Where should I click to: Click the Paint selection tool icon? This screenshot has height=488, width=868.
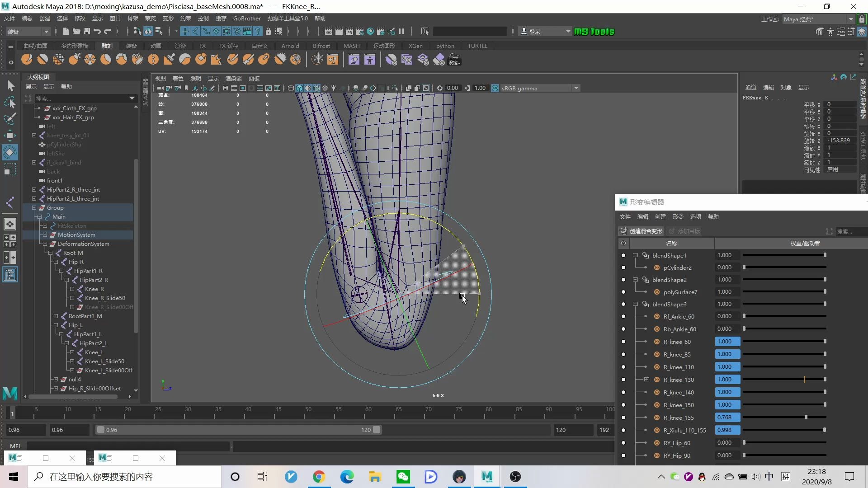(x=10, y=119)
